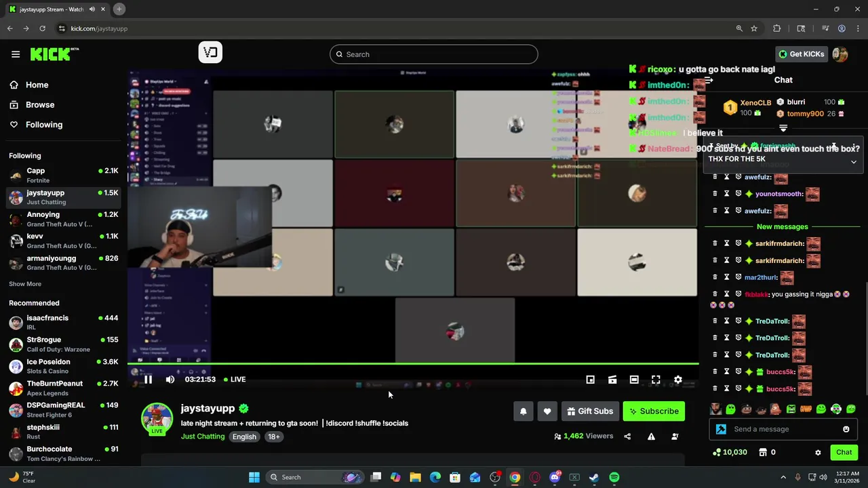Mute the stream volume
The width and height of the screenshot is (868, 488).
pyautogui.click(x=170, y=380)
